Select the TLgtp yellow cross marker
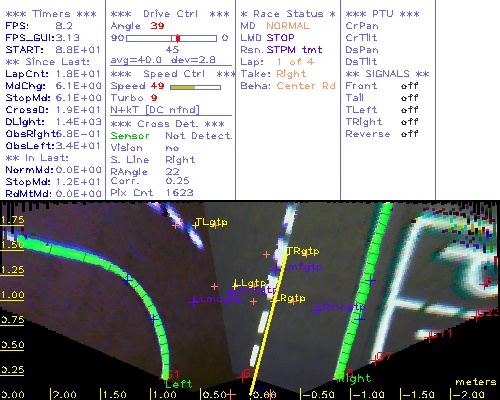Image resolution: width=500 pixels, height=400 pixels. [196, 225]
